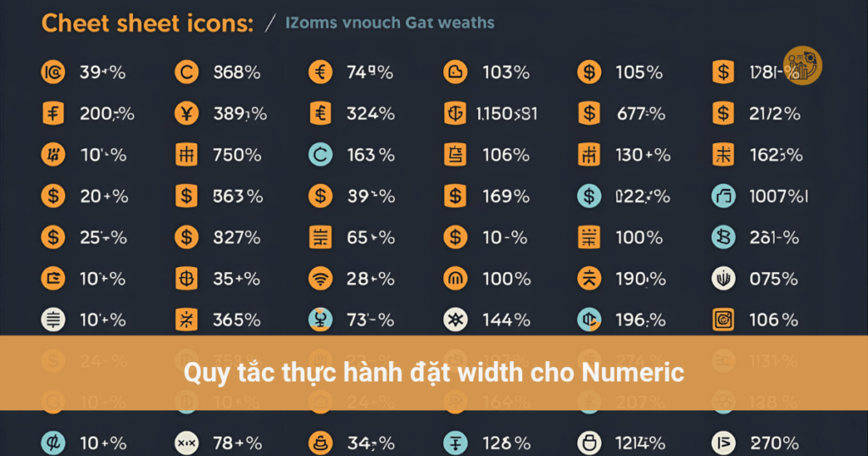Click the orange C coin icon beside 868%
The image size is (868, 456).
point(186,73)
